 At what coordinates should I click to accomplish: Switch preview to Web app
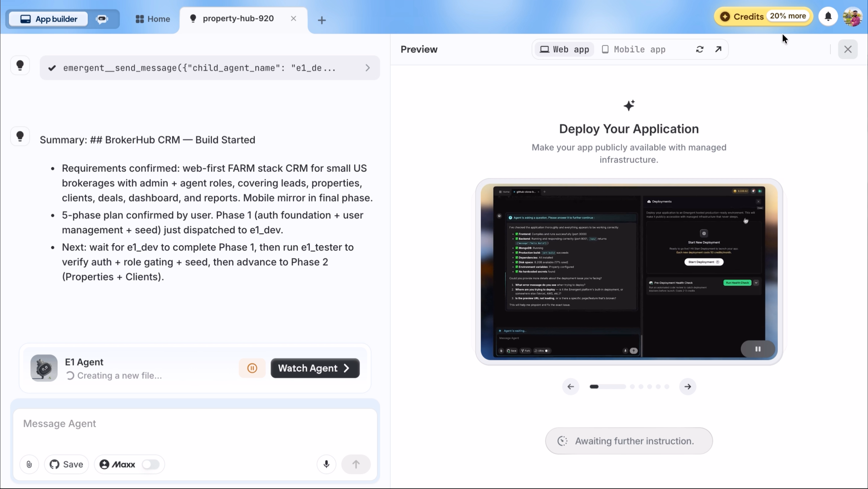click(564, 50)
